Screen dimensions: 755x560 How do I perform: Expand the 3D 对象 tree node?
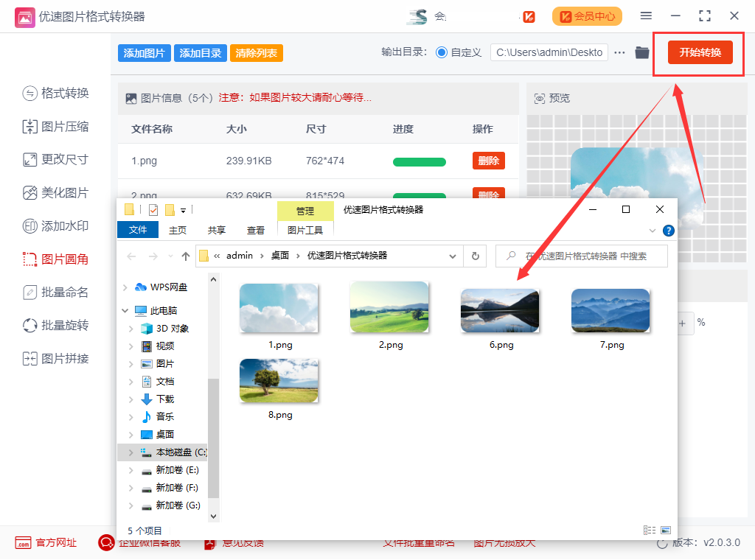pos(131,329)
